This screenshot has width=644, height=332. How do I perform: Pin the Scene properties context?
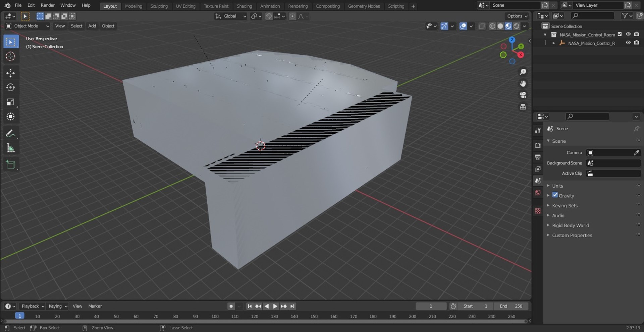636,129
